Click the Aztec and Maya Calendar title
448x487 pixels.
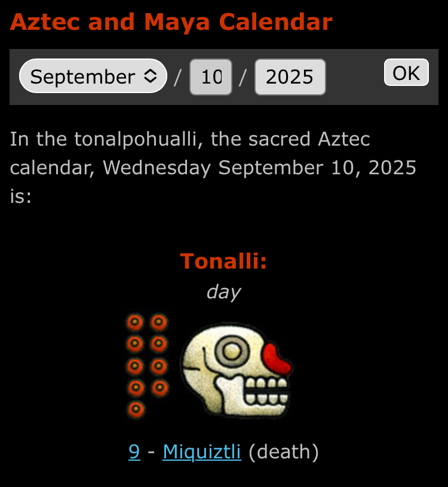171,22
